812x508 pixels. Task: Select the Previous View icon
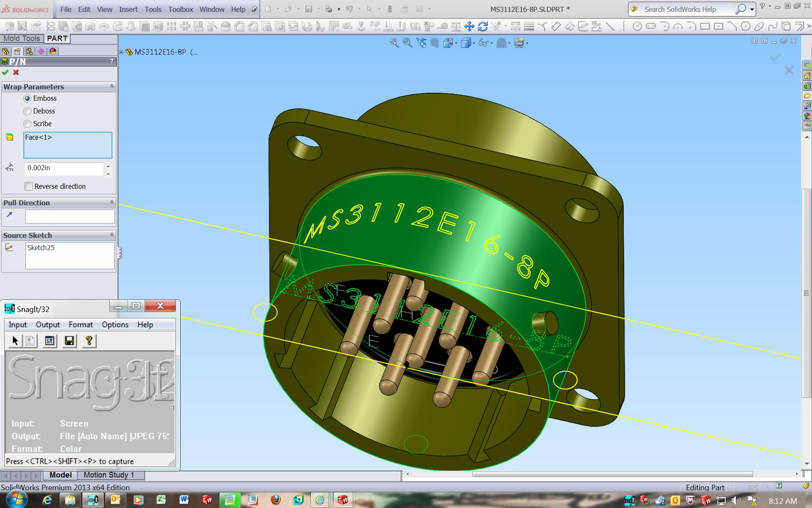pos(421,43)
